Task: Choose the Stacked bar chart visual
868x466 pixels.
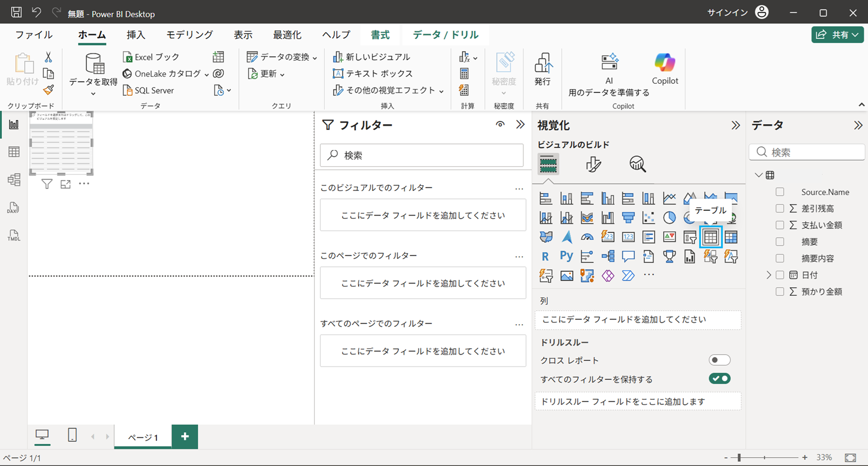Action: [545, 198]
